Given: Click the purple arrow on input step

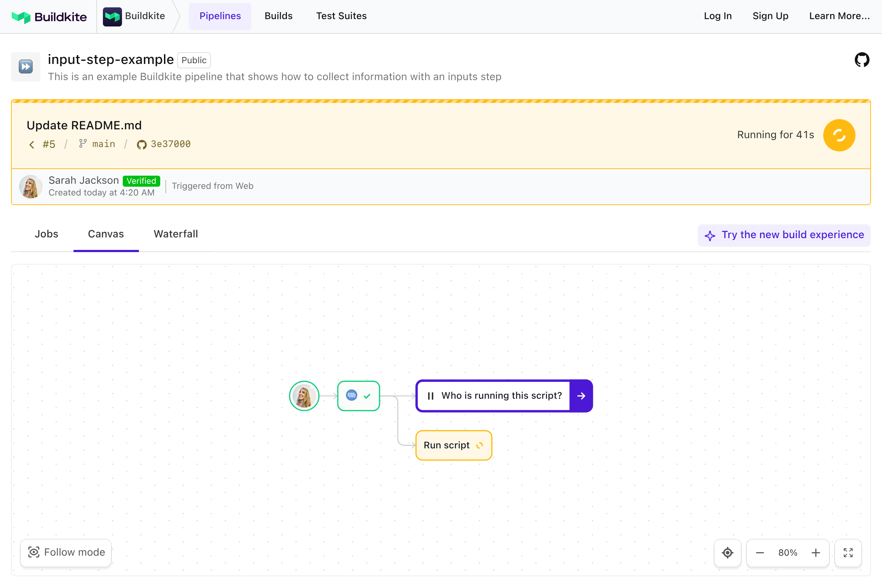Looking at the screenshot, I should [x=581, y=396].
